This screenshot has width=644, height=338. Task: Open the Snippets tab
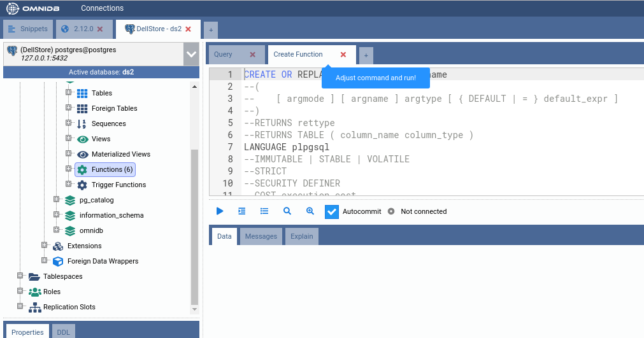click(x=28, y=29)
